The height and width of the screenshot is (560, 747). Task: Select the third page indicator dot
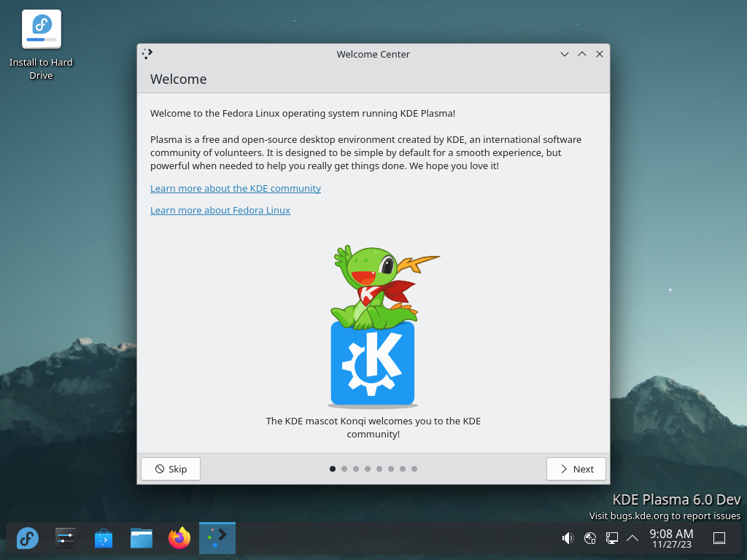click(x=356, y=469)
